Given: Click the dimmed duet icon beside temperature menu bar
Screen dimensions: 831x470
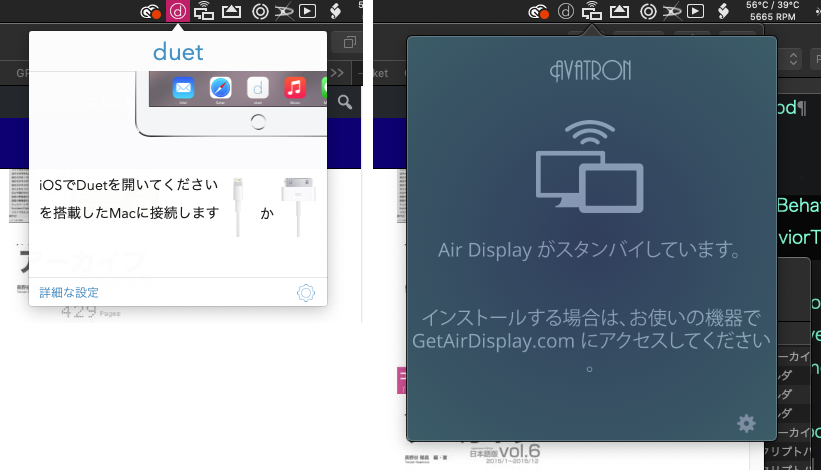Looking at the screenshot, I should point(566,11).
